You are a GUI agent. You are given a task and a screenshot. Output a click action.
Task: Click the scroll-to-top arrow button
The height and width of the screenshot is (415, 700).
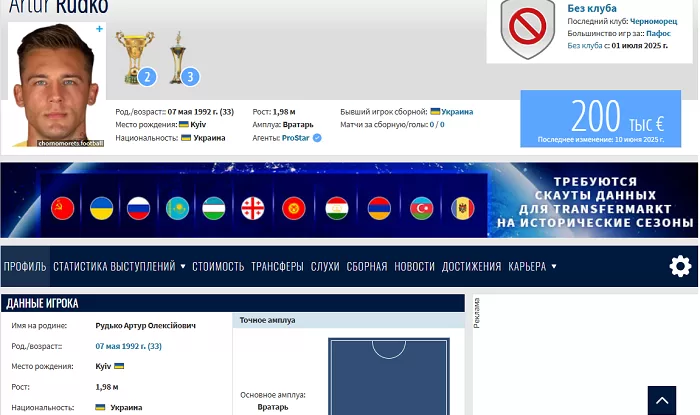661,400
